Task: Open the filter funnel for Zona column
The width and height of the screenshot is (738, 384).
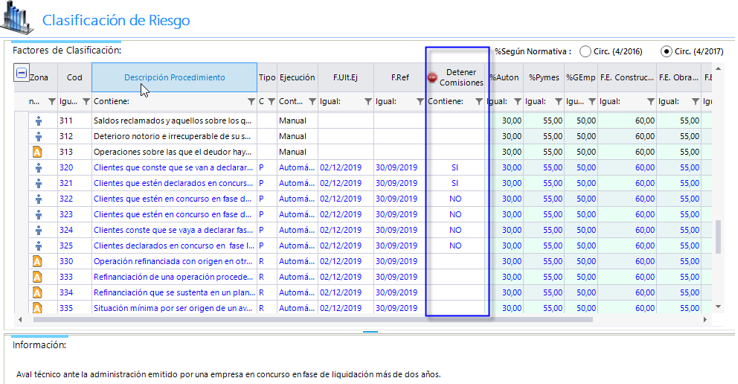Action: coord(52,102)
